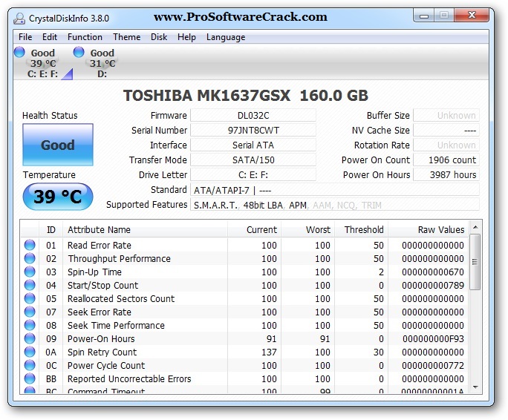Click the Read Error Rate status orb
The height and width of the screenshot is (420, 508).
click(x=30, y=245)
